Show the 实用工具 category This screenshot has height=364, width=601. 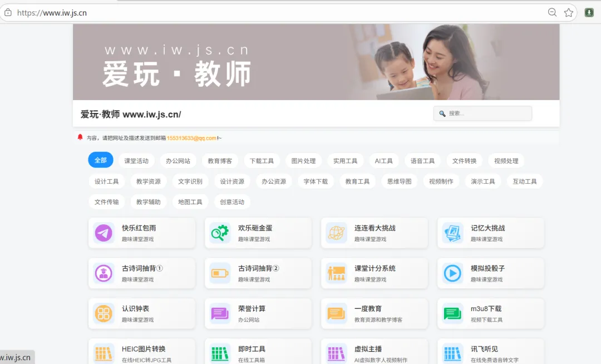pyautogui.click(x=345, y=161)
